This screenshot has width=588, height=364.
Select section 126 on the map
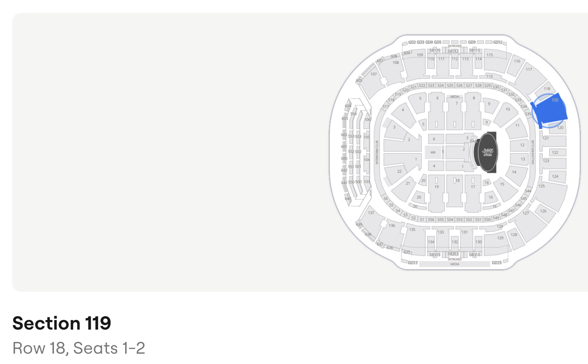[x=544, y=213]
